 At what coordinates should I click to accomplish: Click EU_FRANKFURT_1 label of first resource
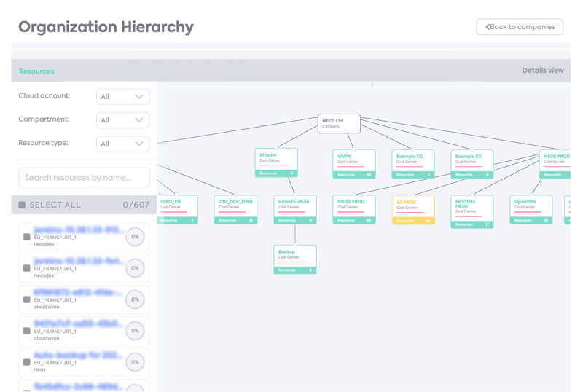pos(55,238)
